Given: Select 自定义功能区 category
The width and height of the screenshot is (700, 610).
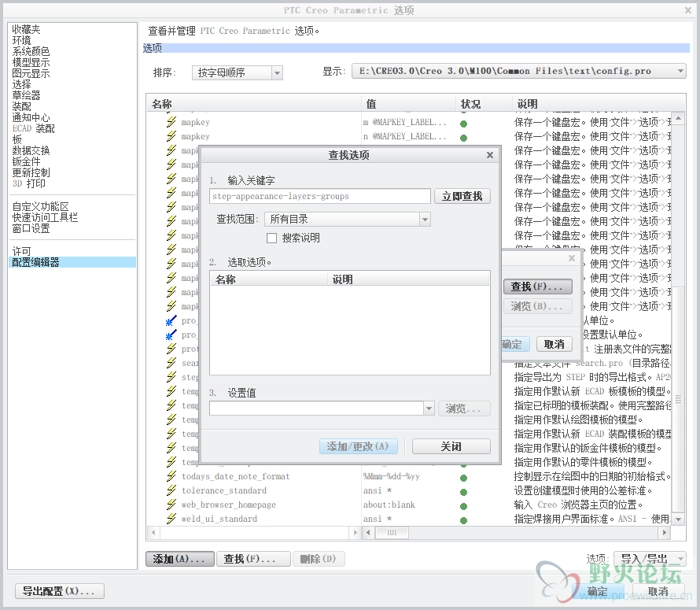Looking at the screenshot, I should click(41, 206).
